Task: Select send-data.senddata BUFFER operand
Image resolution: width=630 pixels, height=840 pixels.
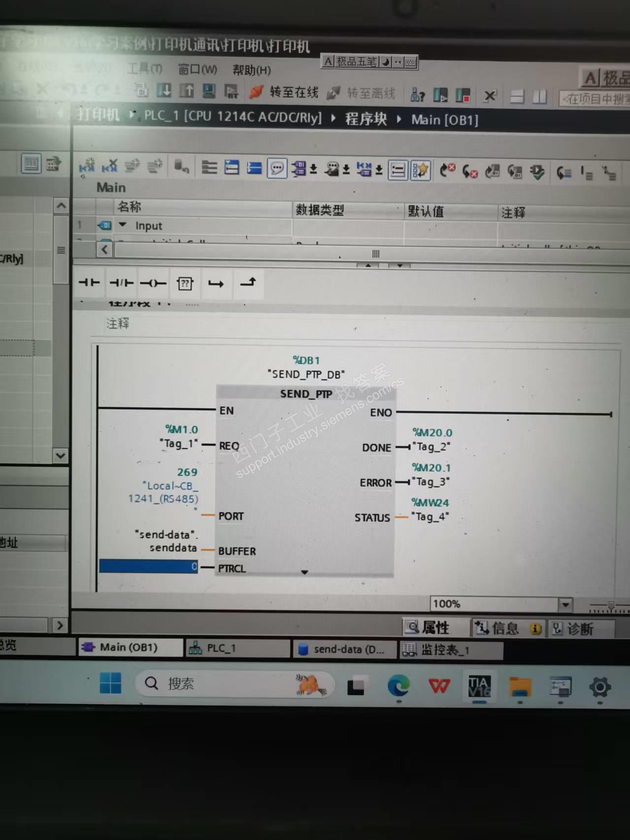Action: (x=166, y=541)
